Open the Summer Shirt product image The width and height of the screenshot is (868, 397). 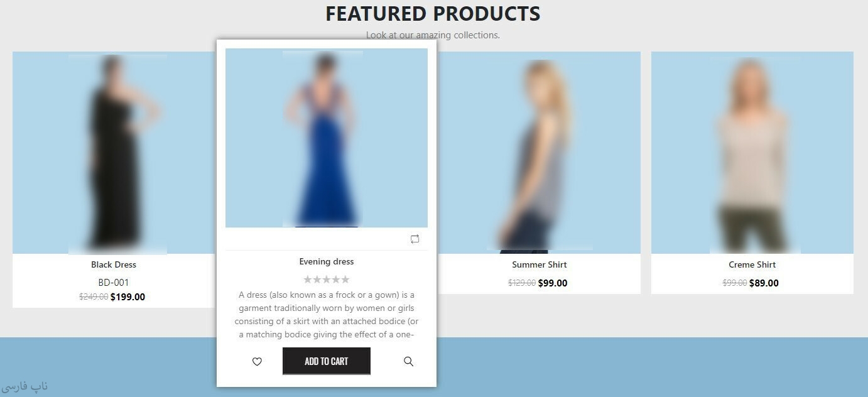539,153
